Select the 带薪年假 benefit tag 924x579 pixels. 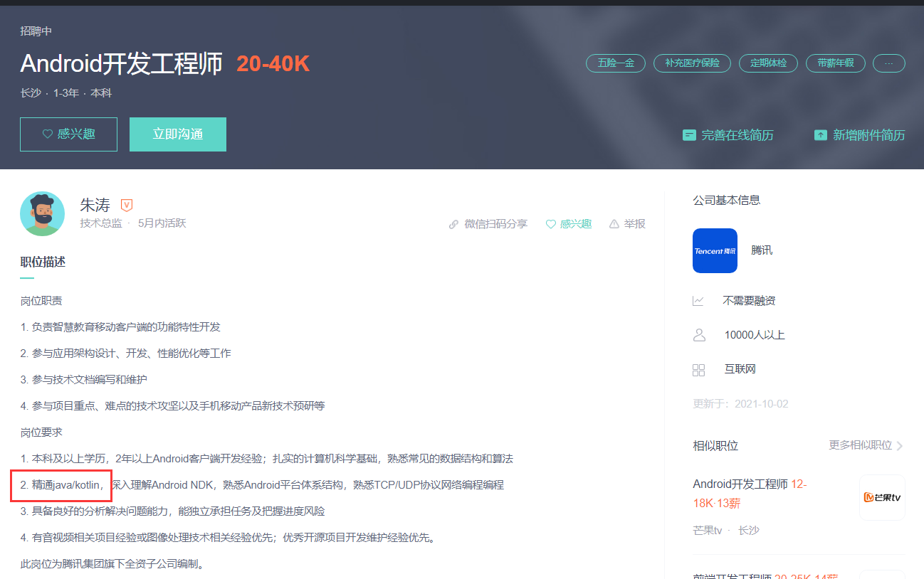836,63
